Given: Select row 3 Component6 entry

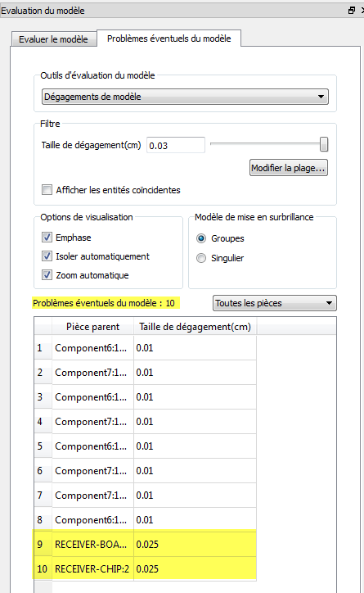Looking at the screenshot, I should pos(92,397).
